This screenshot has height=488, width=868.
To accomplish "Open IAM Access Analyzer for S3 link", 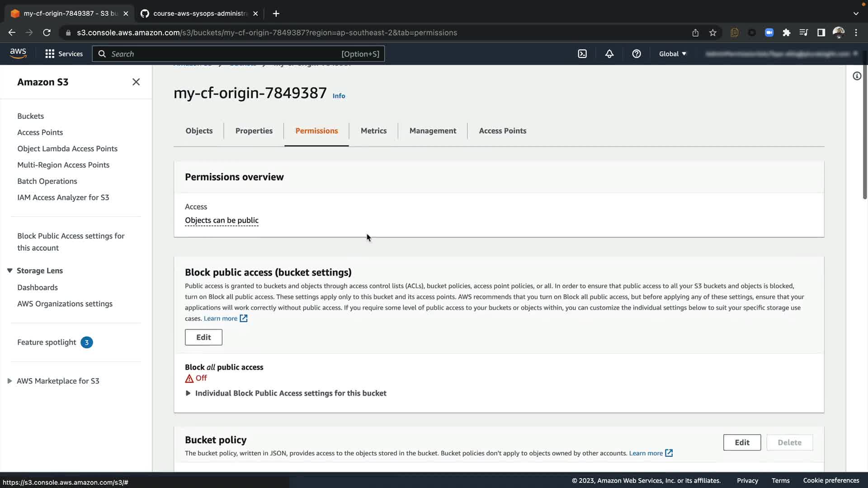I will point(63,197).
